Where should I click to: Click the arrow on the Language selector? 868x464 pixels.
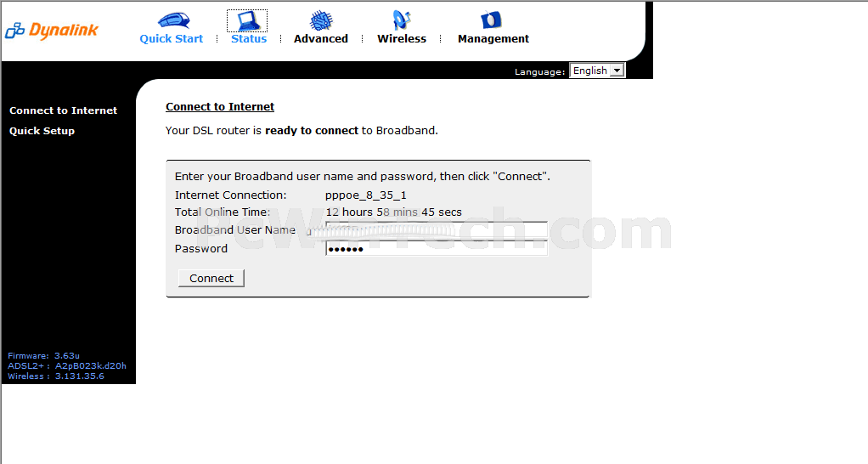(x=617, y=71)
